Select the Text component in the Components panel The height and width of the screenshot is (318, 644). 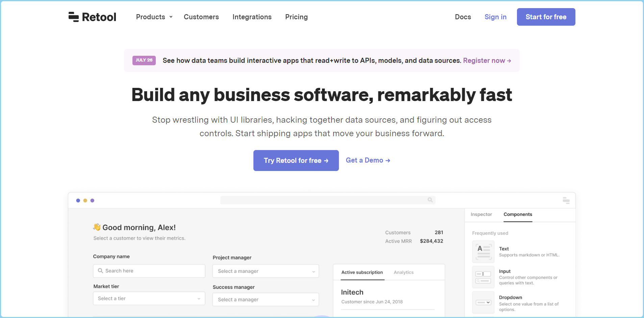click(484, 251)
